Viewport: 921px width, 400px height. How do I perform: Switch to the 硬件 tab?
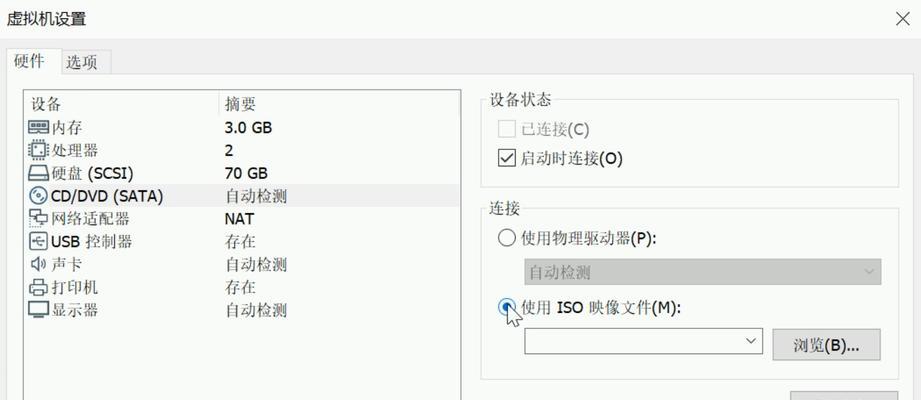pyautogui.click(x=29, y=61)
